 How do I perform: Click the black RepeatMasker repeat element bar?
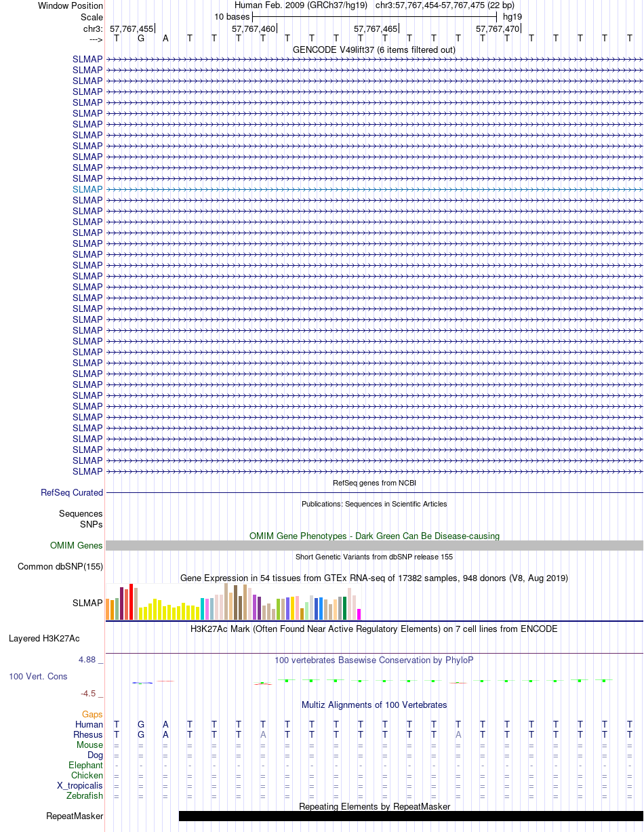411,816
